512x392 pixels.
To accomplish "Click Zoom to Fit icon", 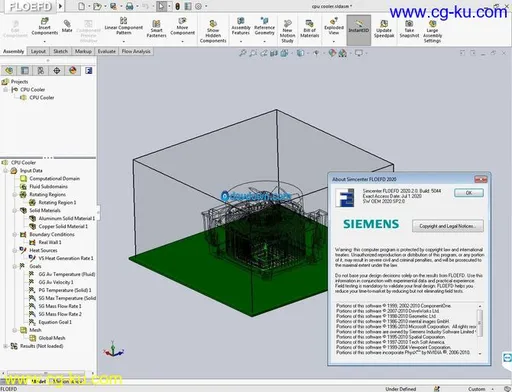I will [243, 53].
